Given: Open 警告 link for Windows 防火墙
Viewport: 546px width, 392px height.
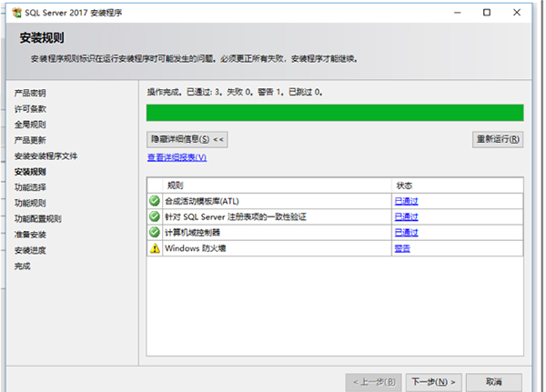Looking at the screenshot, I should pyautogui.click(x=402, y=248).
